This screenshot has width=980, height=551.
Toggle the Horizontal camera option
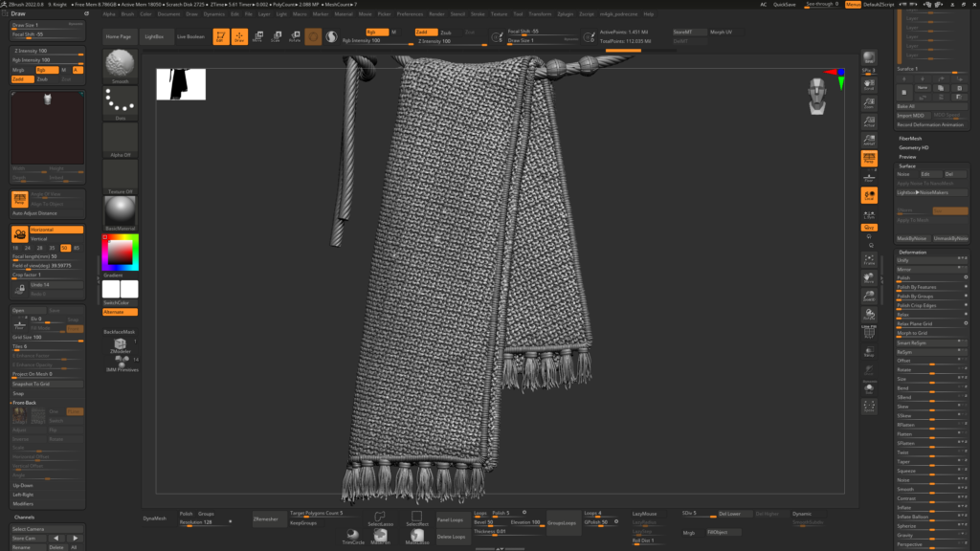56,230
